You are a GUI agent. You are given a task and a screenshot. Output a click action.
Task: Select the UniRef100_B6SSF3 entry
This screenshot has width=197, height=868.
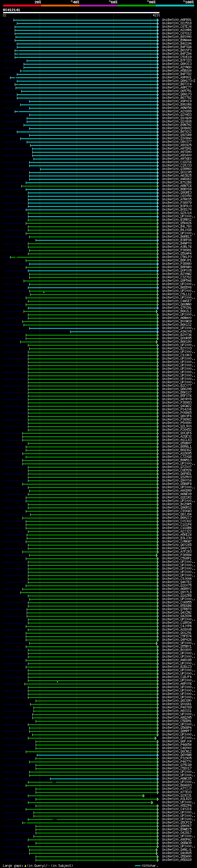pos(177,50)
